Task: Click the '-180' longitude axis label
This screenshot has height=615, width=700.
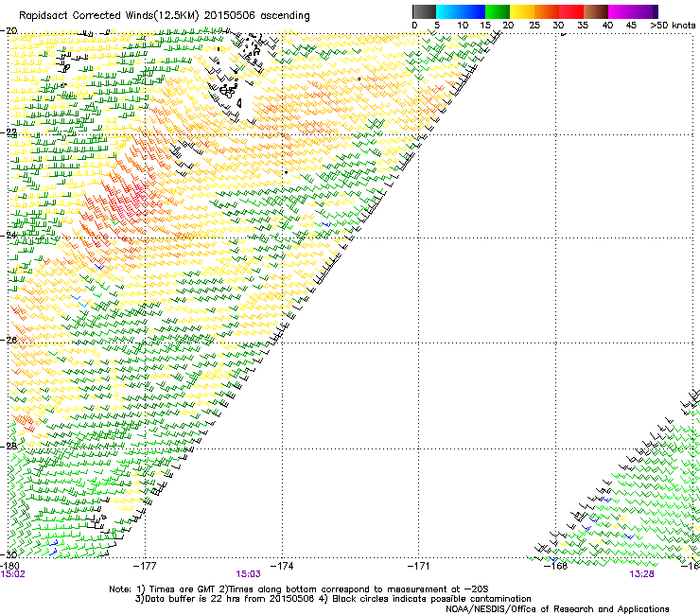Action: [9, 566]
